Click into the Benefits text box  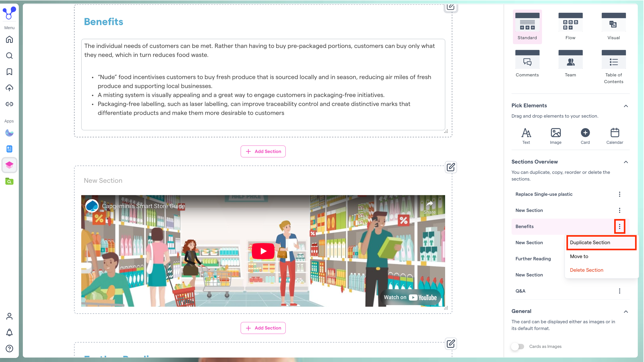263,84
